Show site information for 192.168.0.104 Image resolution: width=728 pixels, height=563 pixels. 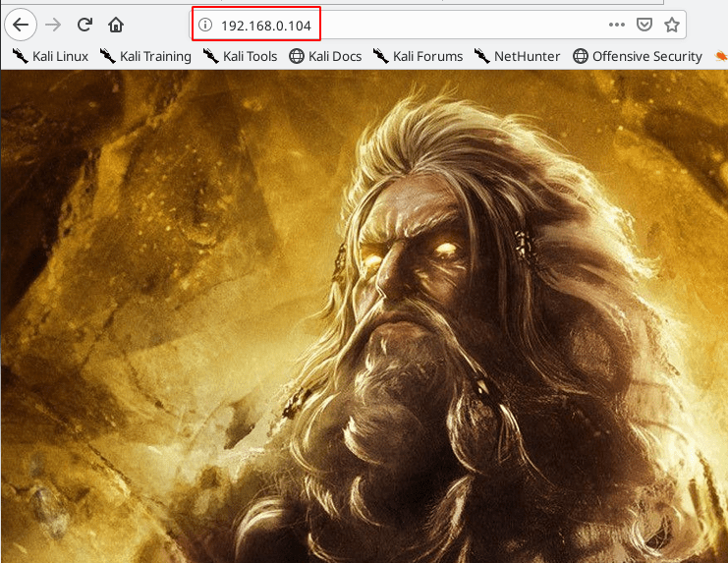pos(205,25)
